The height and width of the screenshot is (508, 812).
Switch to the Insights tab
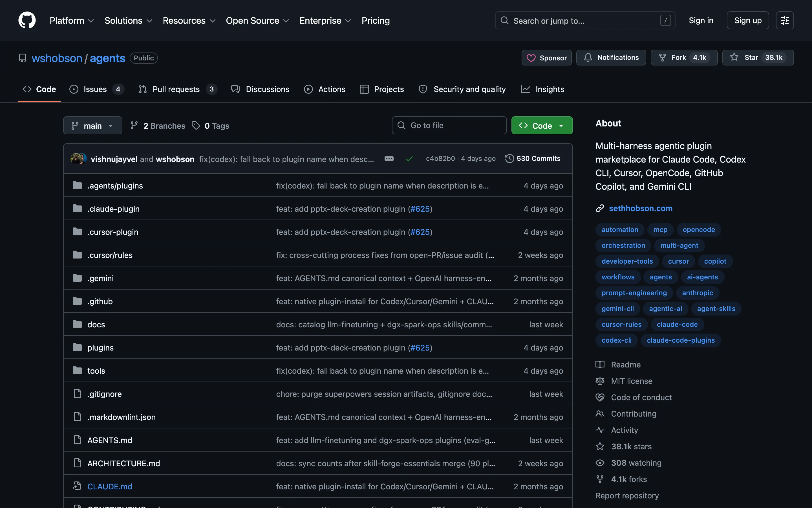point(542,89)
